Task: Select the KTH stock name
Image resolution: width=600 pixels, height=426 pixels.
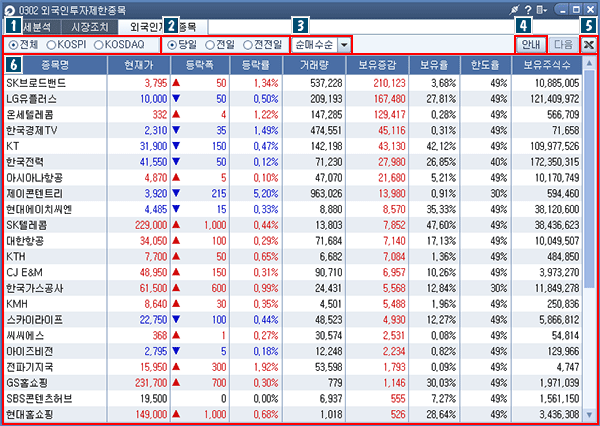Action: point(16,257)
